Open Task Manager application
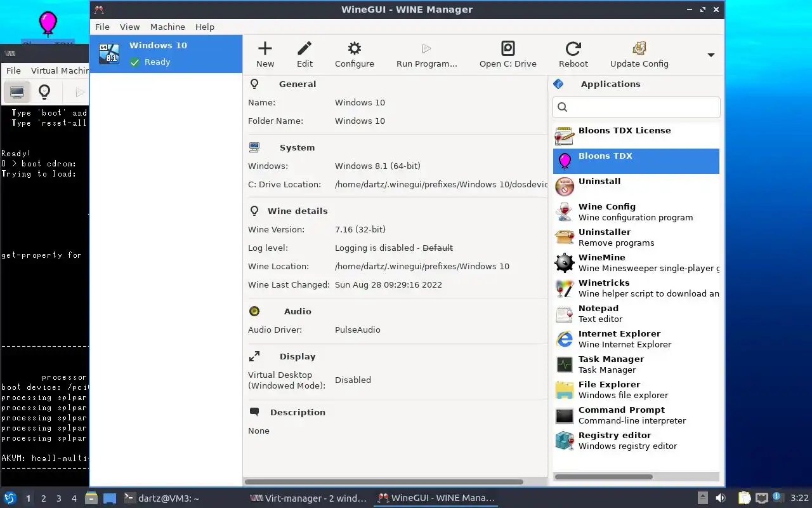The image size is (812, 508). click(636, 364)
